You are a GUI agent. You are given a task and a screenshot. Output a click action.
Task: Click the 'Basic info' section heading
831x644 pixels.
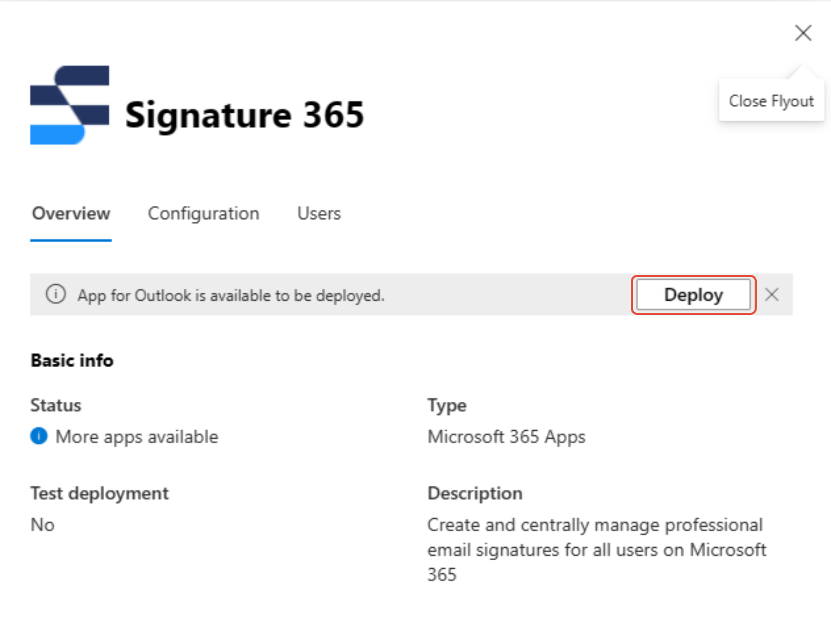tap(72, 361)
